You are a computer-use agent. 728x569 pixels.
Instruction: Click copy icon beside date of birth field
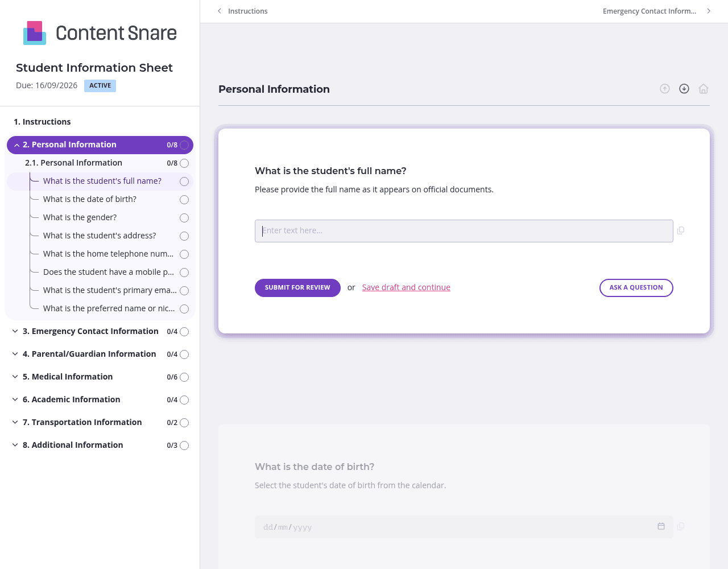681,526
